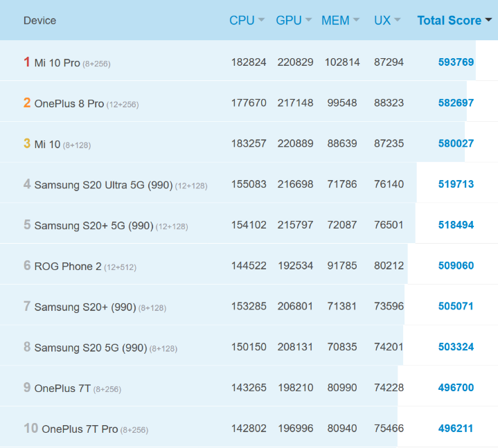The image size is (498, 448).
Task: Click total score 496211
Action: 456,429
